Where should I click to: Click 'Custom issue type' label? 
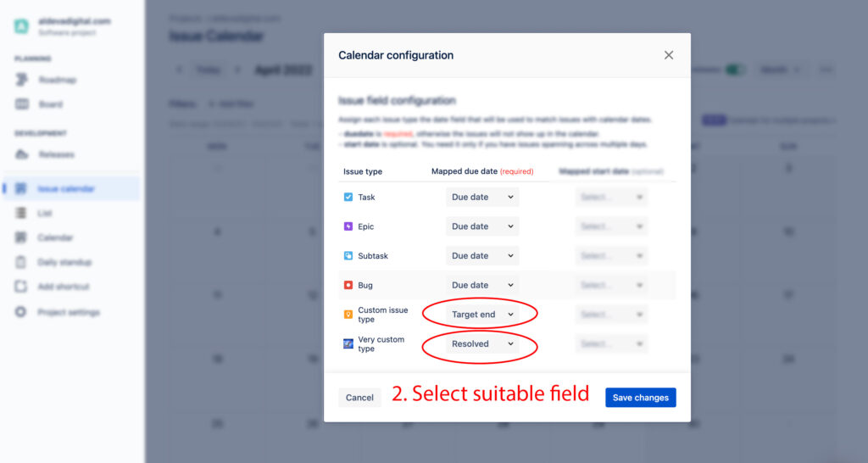click(383, 315)
